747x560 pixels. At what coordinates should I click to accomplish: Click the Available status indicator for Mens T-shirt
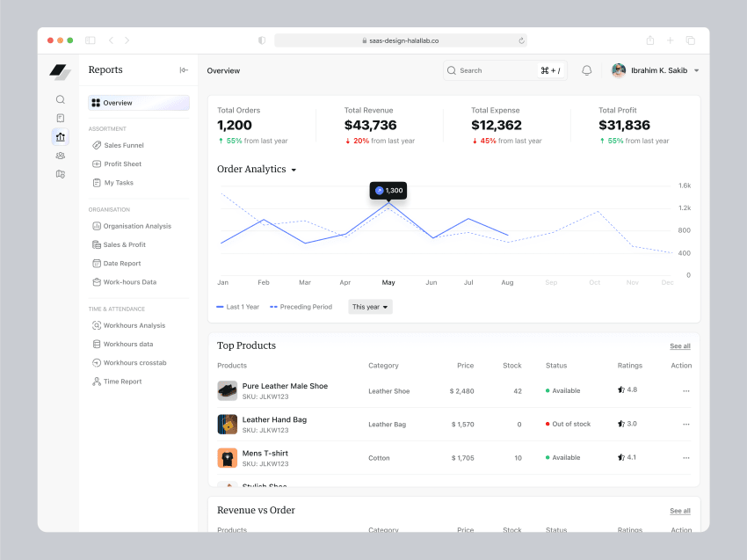tap(562, 457)
